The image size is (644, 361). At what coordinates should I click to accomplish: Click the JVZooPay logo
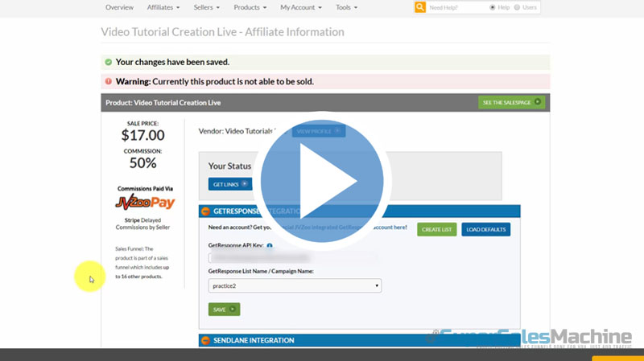(x=146, y=203)
